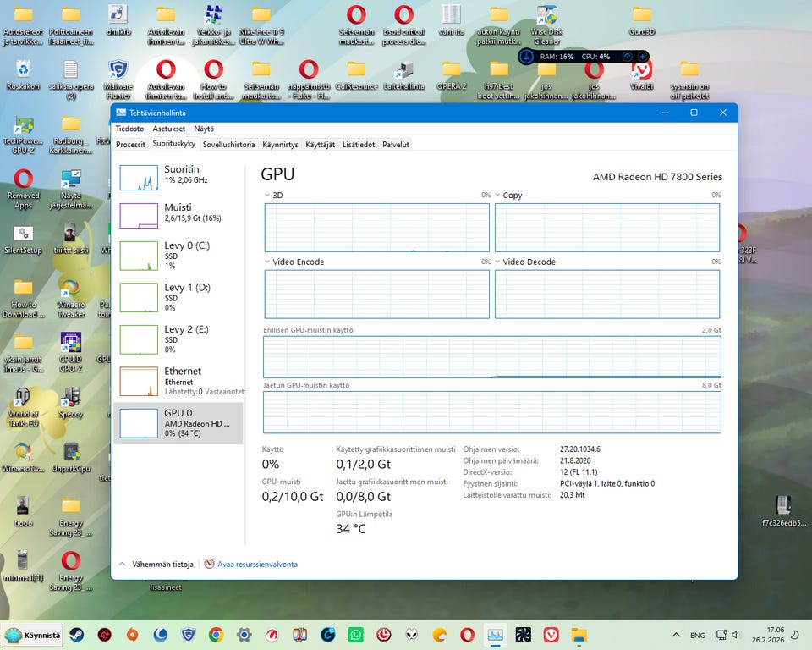Open Roskakori recycle bin on desktop
The width and height of the screenshot is (812, 650).
[x=24, y=75]
